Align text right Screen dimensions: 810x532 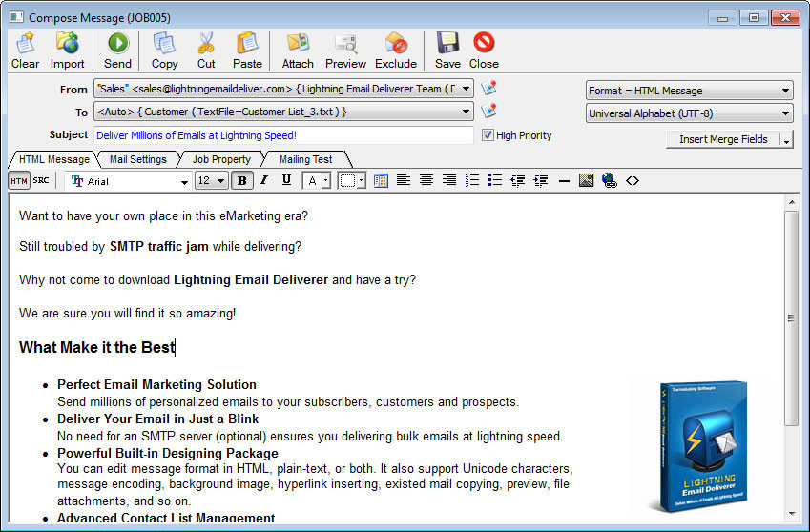coord(449,180)
